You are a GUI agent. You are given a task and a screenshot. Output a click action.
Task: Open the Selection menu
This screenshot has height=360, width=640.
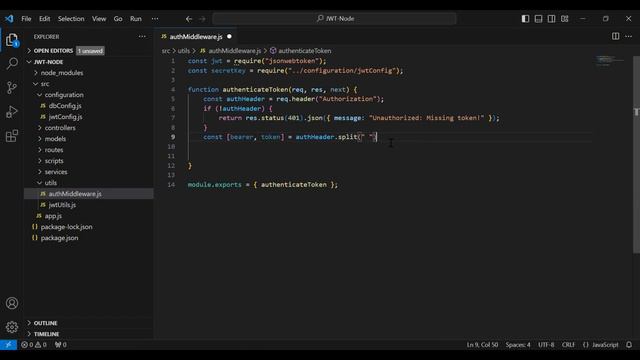[x=71, y=19]
